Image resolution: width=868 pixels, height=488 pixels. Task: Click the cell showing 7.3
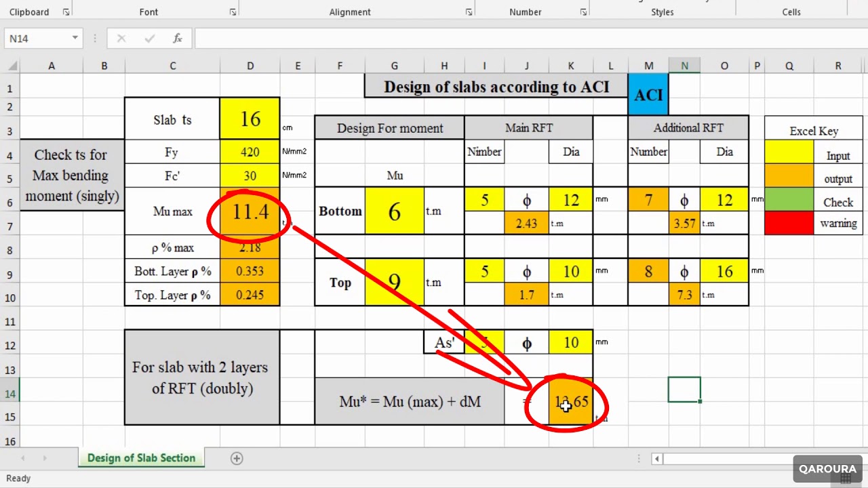tap(684, 295)
